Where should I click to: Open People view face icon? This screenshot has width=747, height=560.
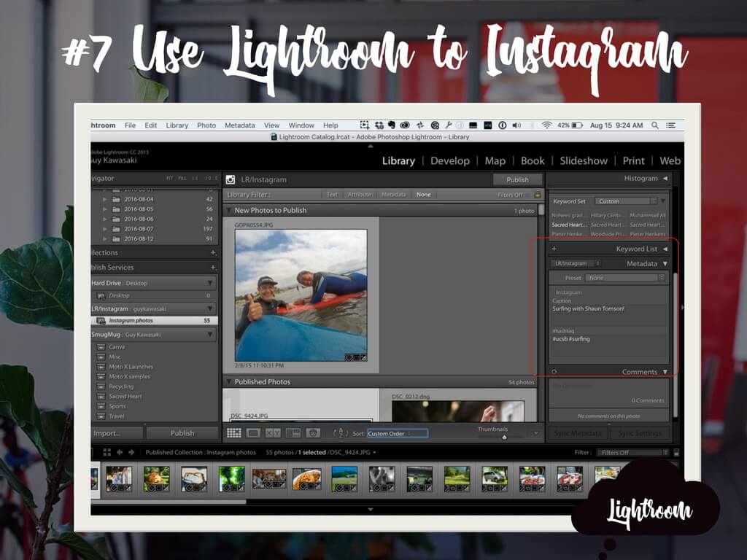coord(312,433)
